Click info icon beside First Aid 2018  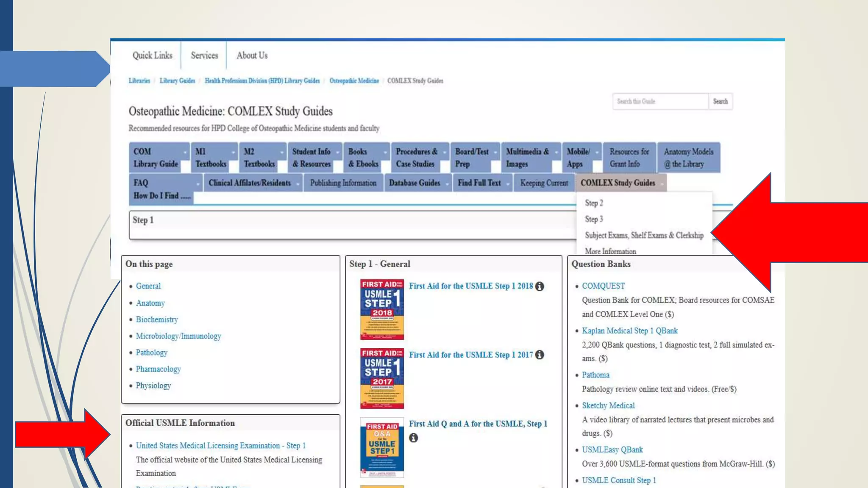(x=540, y=286)
